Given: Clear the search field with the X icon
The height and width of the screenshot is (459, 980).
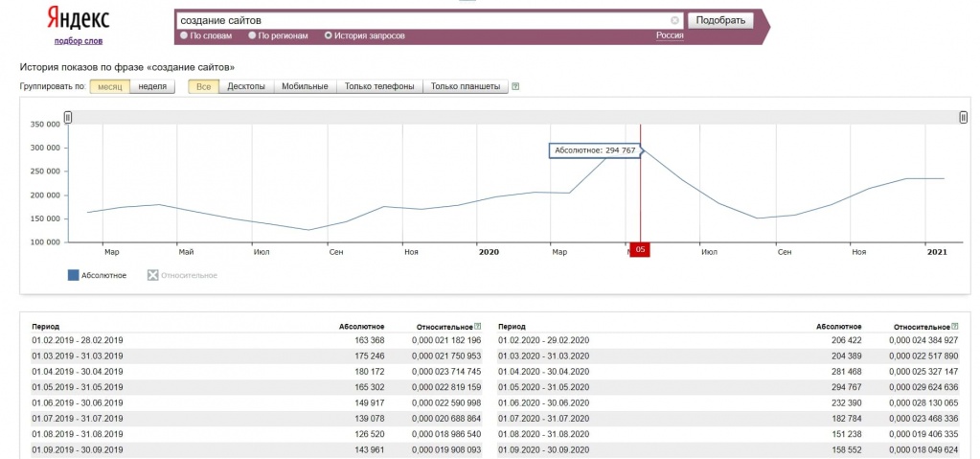Looking at the screenshot, I should 674,20.
